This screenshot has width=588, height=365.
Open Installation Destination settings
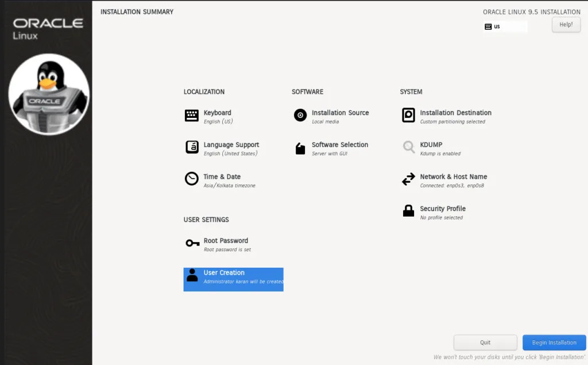[x=455, y=113]
